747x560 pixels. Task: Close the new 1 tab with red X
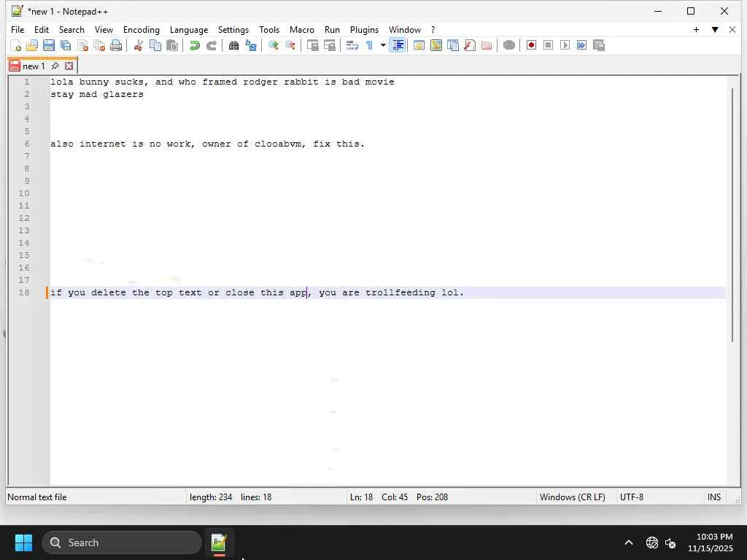coord(69,66)
